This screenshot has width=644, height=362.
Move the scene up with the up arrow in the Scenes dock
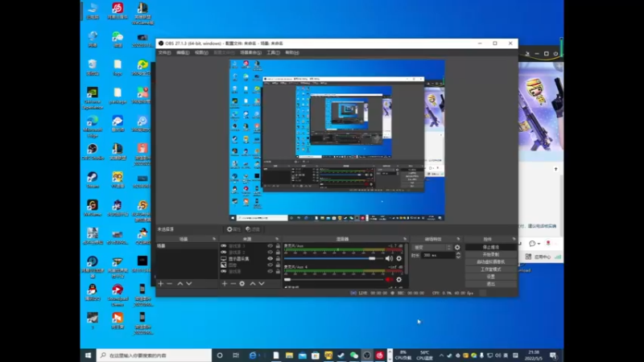180,284
